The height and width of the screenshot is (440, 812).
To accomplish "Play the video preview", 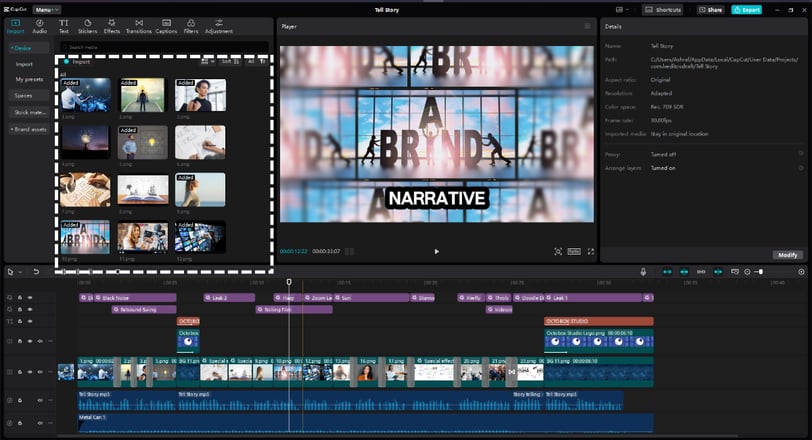I will [x=437, y=252].
